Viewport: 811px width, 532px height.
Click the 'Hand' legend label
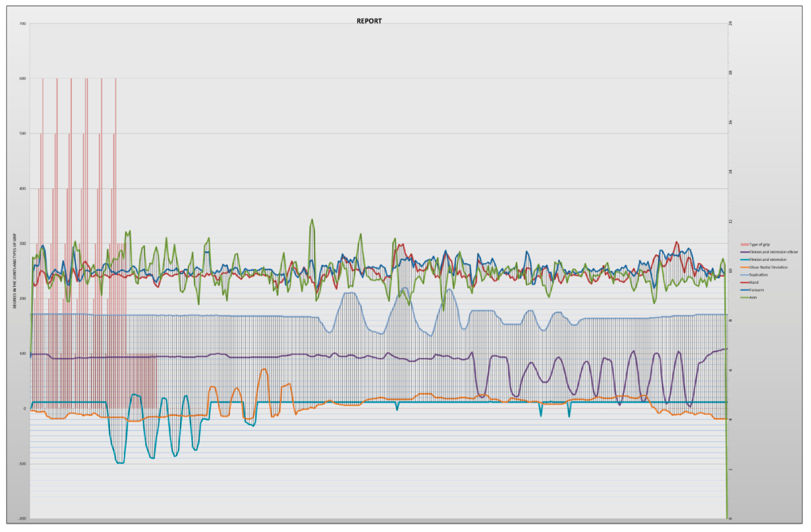754,282
